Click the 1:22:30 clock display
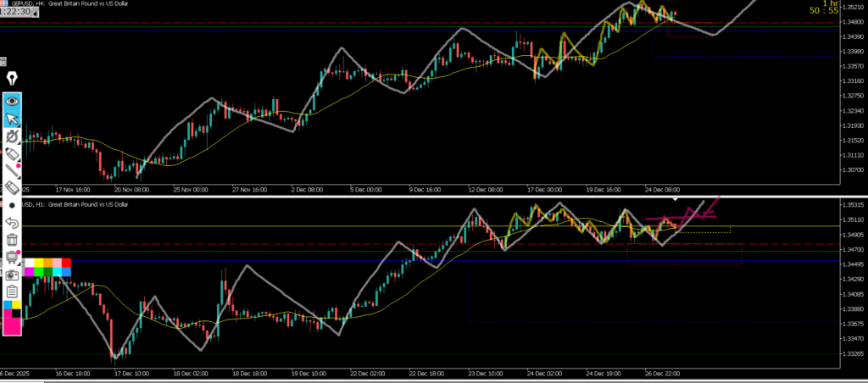The width and height of the screenshot is (868, 383). tap(15, 12)
